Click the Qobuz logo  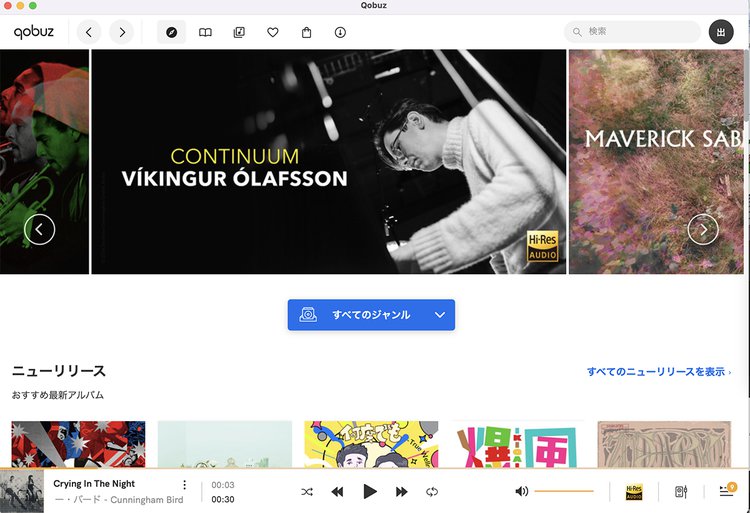pyautogui.click(x=33, y=32)
